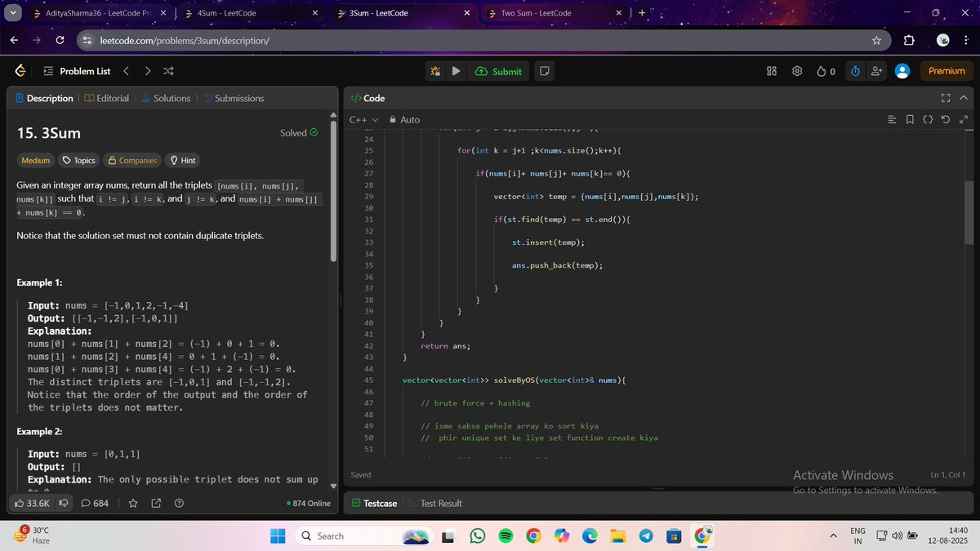Viewport: 980px width, 551px height.
Task: Star the problem as favorite
Action: [x=133, y=503]
